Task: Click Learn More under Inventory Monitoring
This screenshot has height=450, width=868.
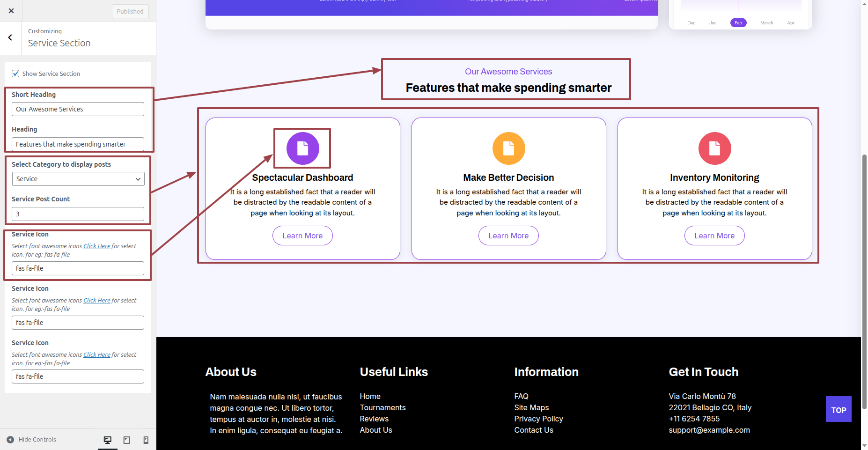Action: pyautogui.click(x=714, y=236)
